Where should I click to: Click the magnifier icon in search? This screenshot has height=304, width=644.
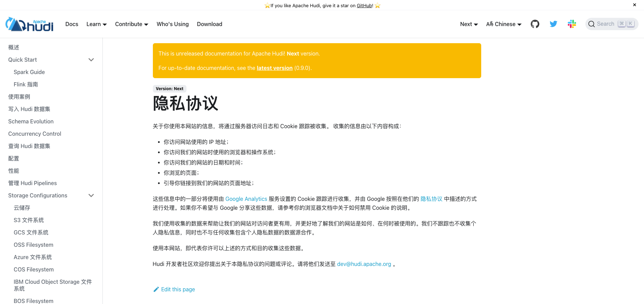[591, 24]
